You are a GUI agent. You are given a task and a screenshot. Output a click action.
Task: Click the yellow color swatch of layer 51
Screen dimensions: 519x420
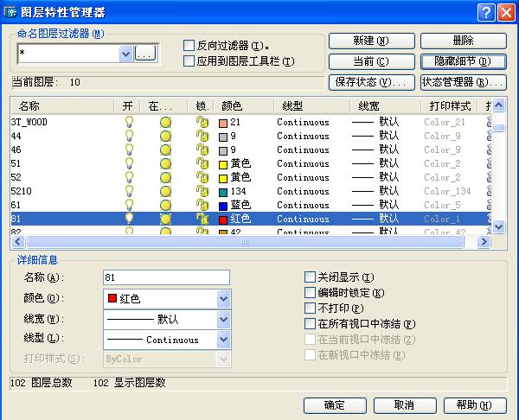pyautogui.click(x=223, y=164)
